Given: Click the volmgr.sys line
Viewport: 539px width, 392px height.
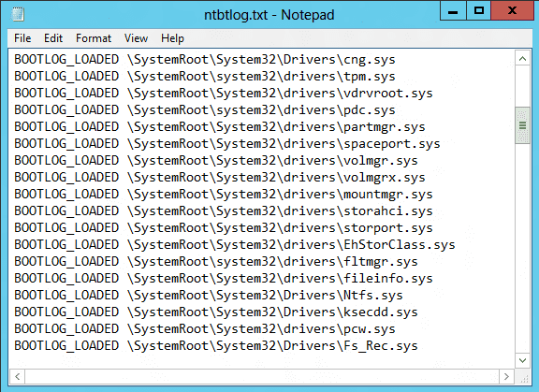Looking at the screenshot, I should click(x=216, y=161).
